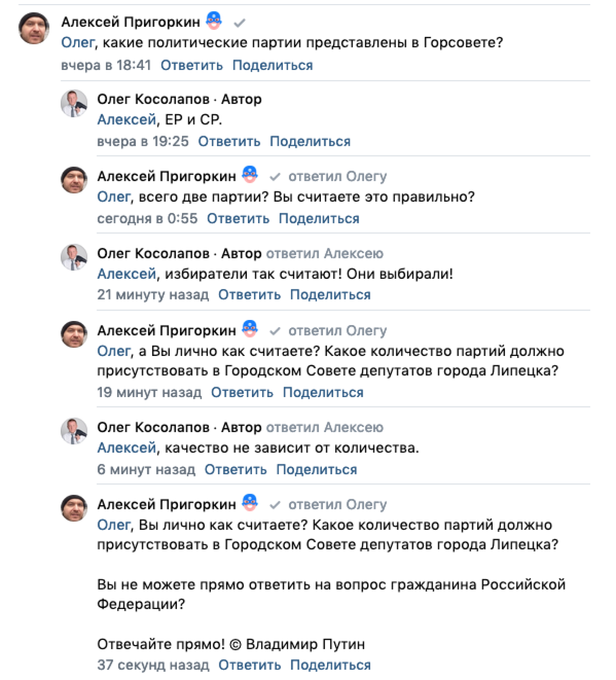Click the mask emoji in the 'всего две партии' comment
This screenshot has height=680, width=616.
[250, 175]
